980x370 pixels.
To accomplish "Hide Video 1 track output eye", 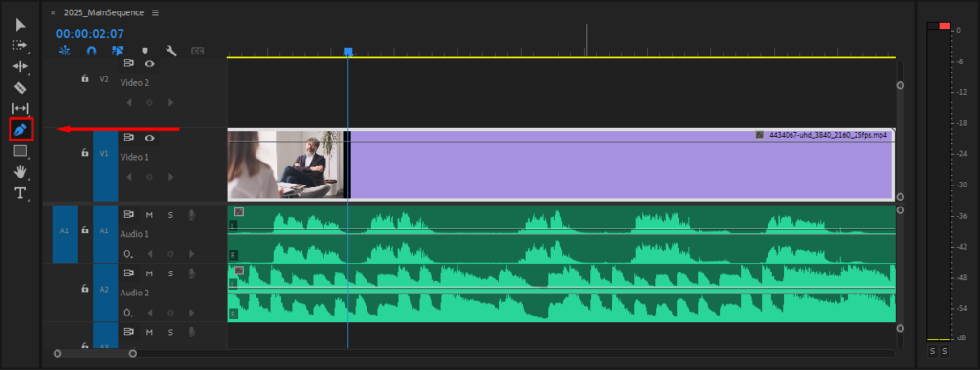I will click(149, 138).
